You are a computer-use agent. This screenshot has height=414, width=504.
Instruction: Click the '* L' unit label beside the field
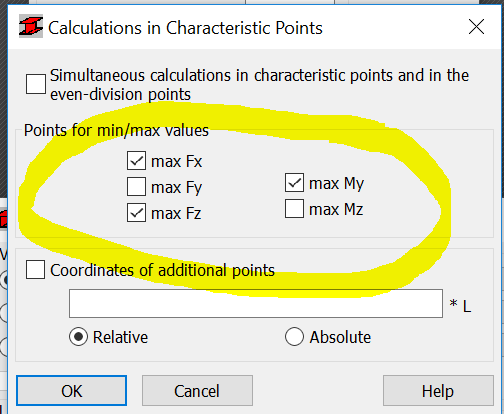(460, 305)
